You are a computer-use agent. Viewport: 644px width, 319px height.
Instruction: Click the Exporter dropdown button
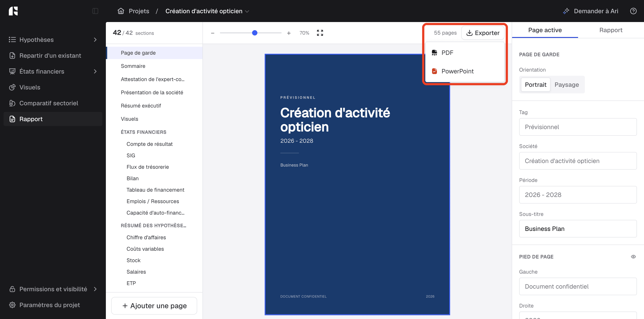[483, 33]
